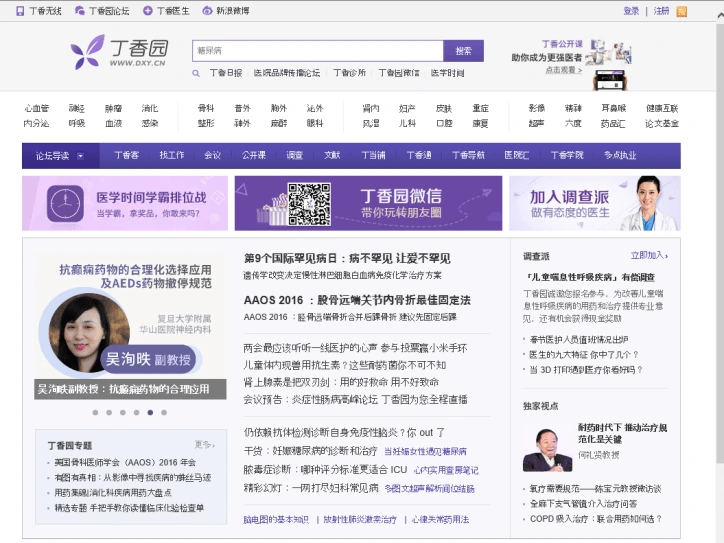The height and width of the screenshot is (543, 724).
Task: Click the orange RSS feed icon
Action: point(682,11)
